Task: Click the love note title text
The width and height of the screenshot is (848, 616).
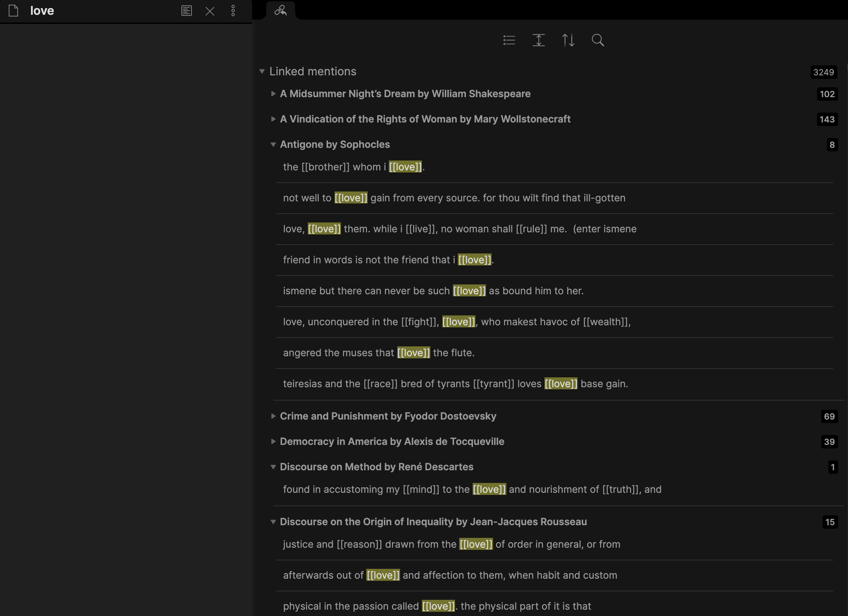Action: [42, 11]
